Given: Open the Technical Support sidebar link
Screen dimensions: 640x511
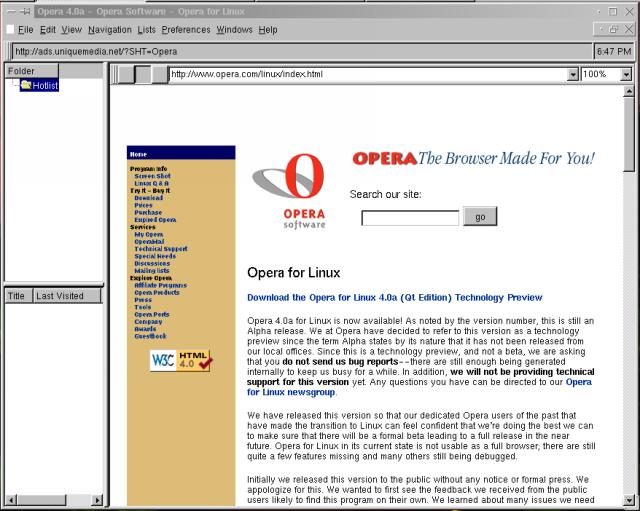Looking at the screenshot, I should pos(160,248).
